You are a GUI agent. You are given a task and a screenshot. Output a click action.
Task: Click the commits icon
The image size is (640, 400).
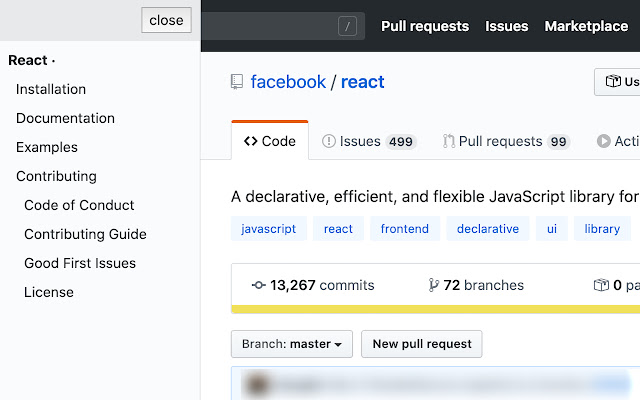point(259,285)
